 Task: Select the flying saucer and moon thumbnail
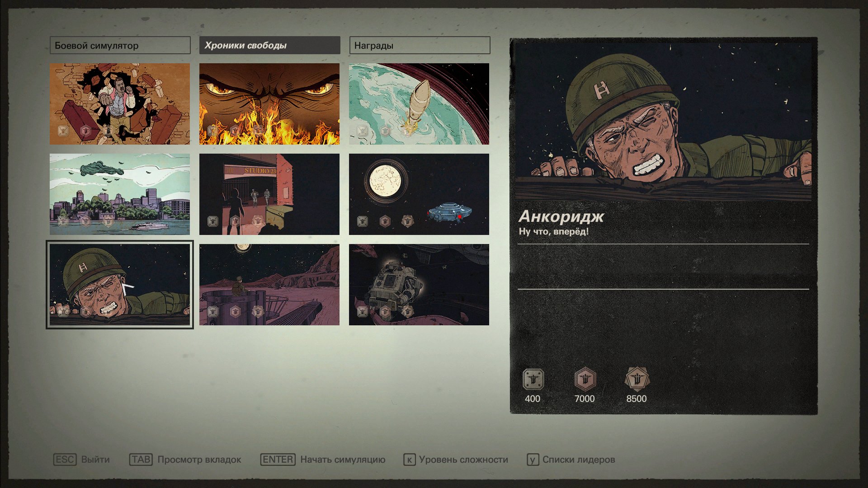tap(419, 194)
